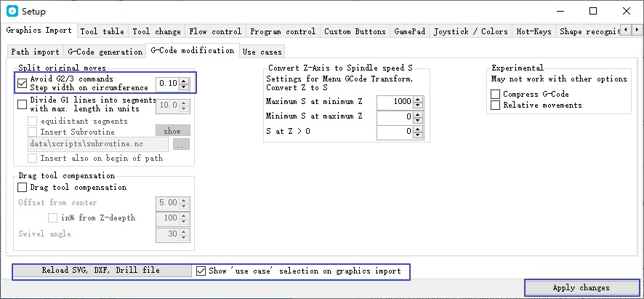Decrease Maximum S at minimum Z value
644x299 pixels.
417,105
